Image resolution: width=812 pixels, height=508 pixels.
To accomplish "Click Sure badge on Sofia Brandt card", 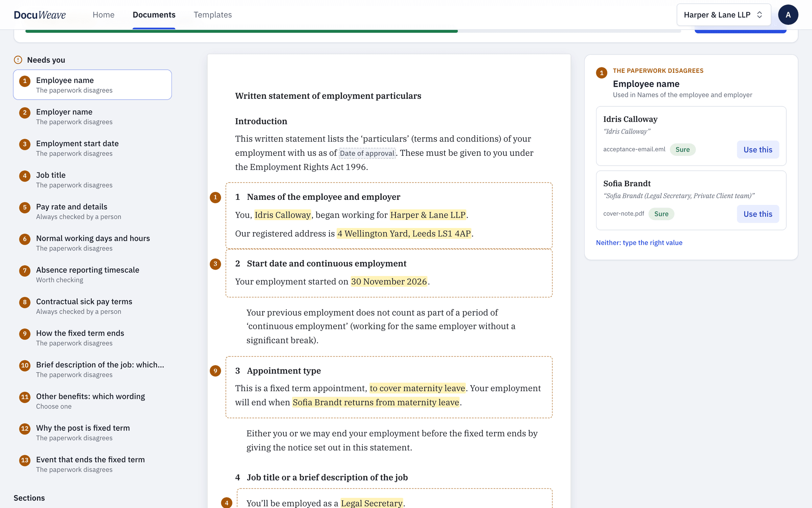I will tap(661, 214).
